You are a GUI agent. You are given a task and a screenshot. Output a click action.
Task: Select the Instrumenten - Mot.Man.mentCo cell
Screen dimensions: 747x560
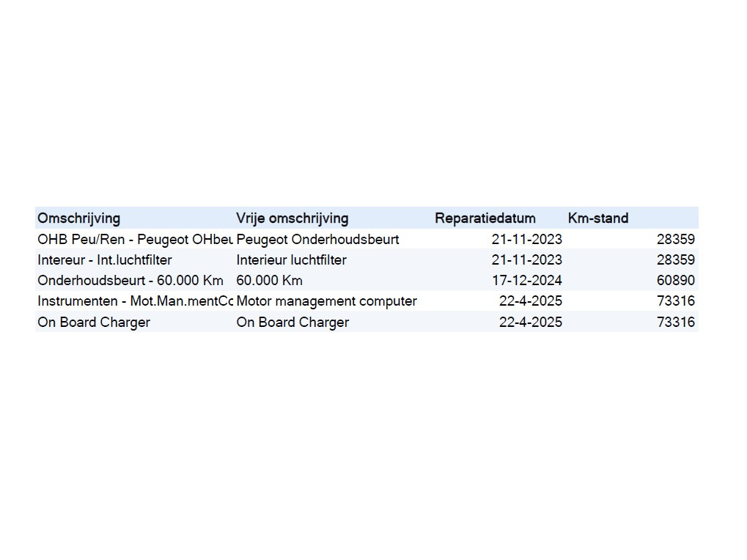click(x=136, y=301)
